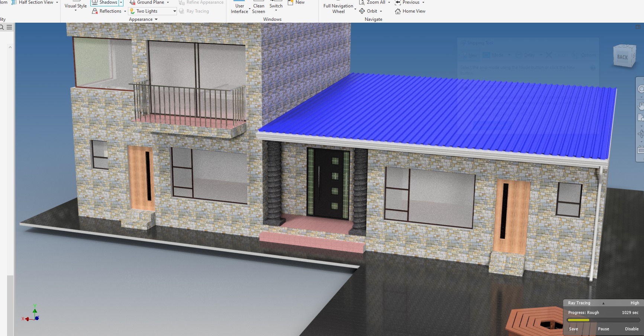
Task: Click the browser panel search icon
Action: pos(2,27)
